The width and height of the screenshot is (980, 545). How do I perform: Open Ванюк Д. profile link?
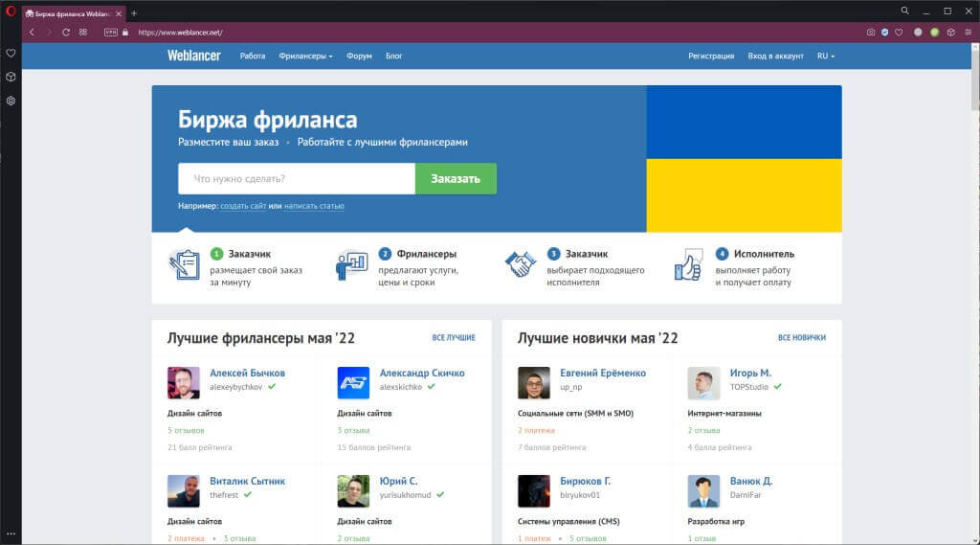[x=751, y=481]
